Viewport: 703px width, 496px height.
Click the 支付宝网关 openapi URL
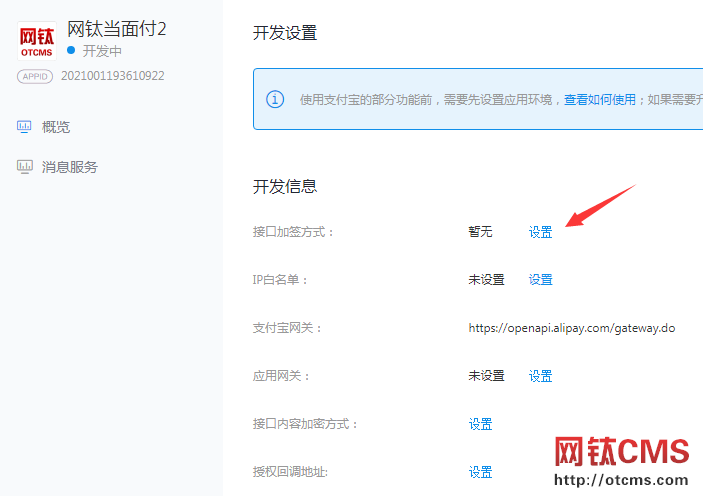coord(571,328)
